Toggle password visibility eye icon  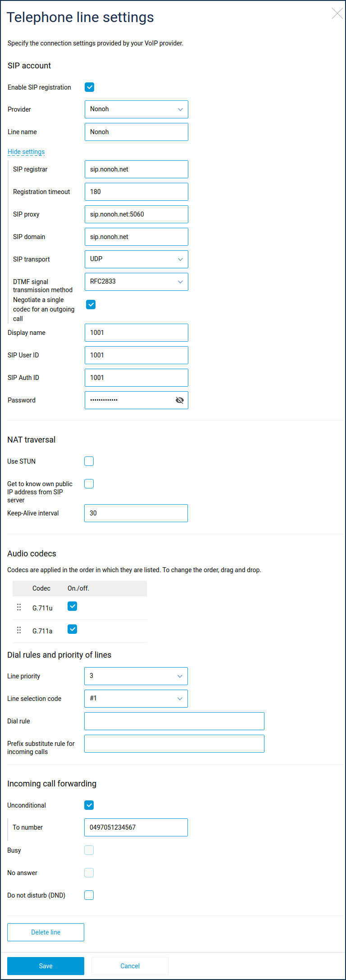tap(180, 400)
